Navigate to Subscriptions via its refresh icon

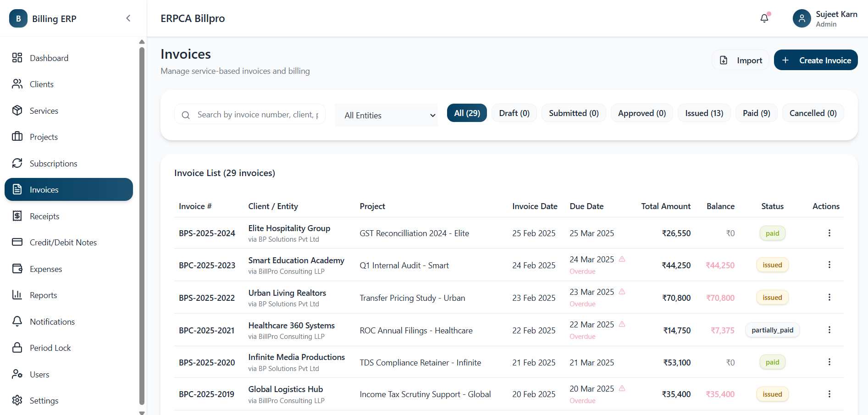[17, 163]
